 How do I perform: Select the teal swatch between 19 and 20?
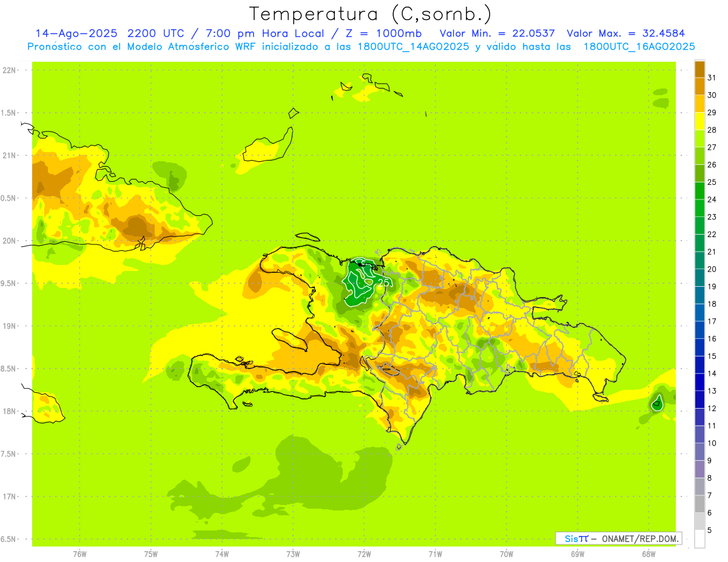(699, 278)
